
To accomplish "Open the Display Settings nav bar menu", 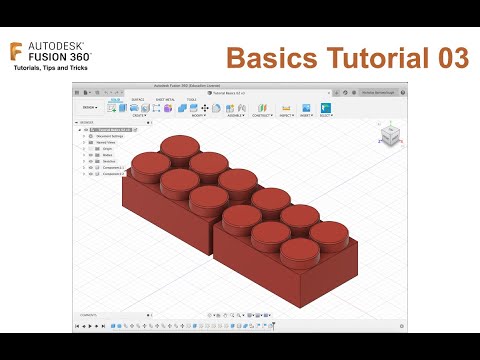I will (250, 315).
